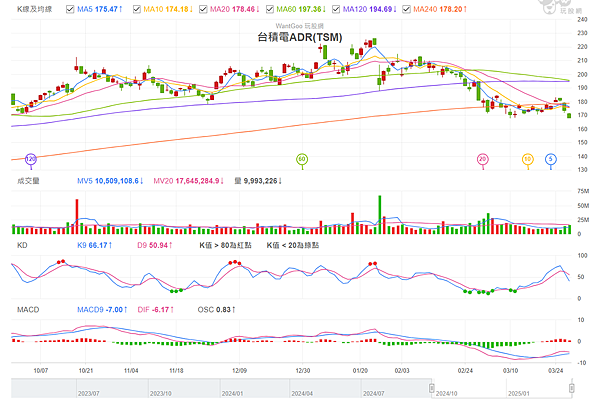This screenshot has height=401, width=600.
Task: Click 2024/04 in the range navigator
Action: pos(302,394)
